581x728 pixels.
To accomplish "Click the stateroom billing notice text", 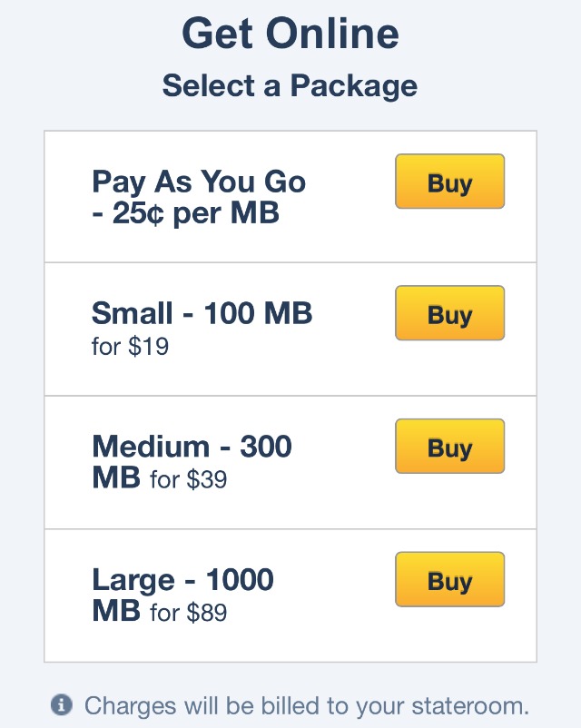I will pos(307,706).
